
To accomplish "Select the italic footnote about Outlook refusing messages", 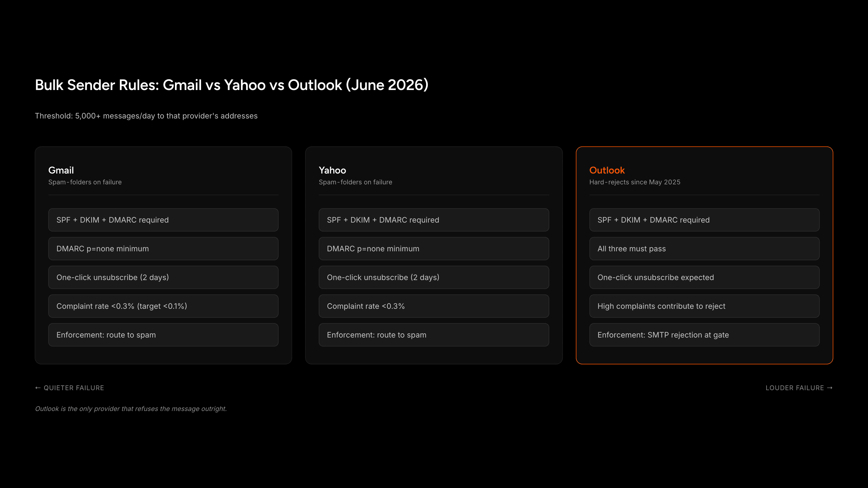I will click(x=131, y=409).
